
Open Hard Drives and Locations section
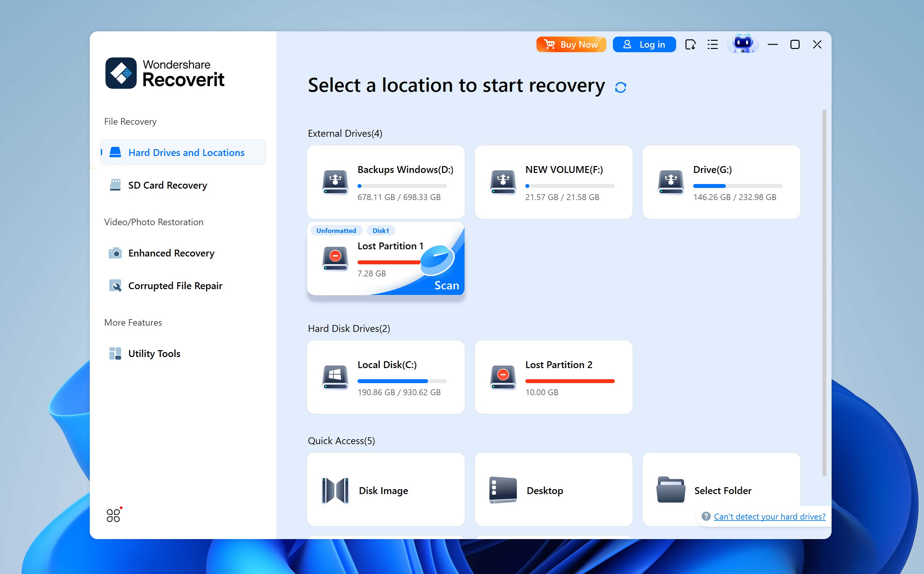183,152
